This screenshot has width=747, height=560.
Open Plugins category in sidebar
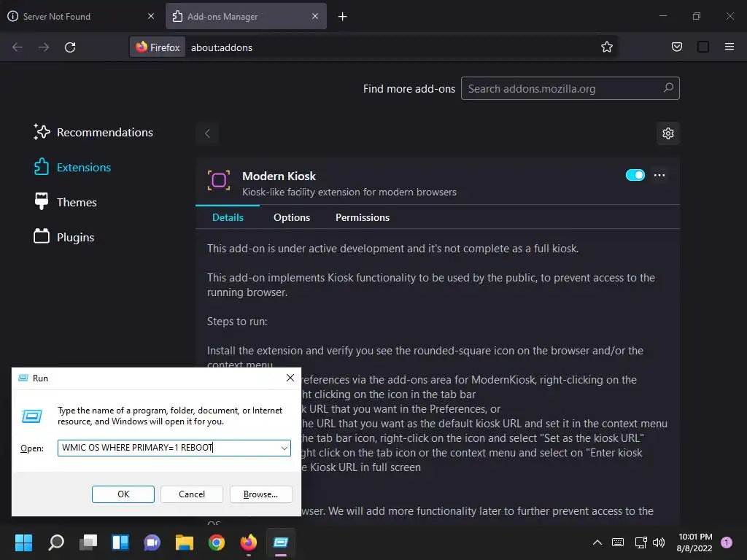pyautogui.click(x=64, y=237)
